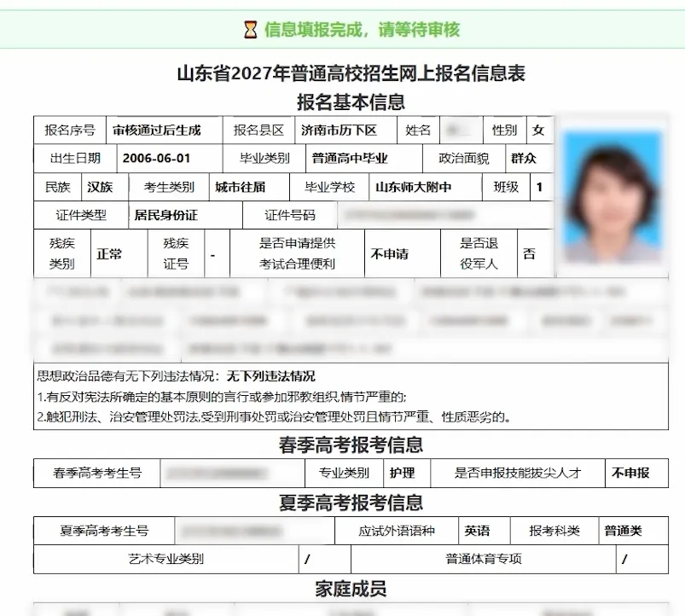
Task: Click the value 审核通过后生成
Action: [156, 131]
